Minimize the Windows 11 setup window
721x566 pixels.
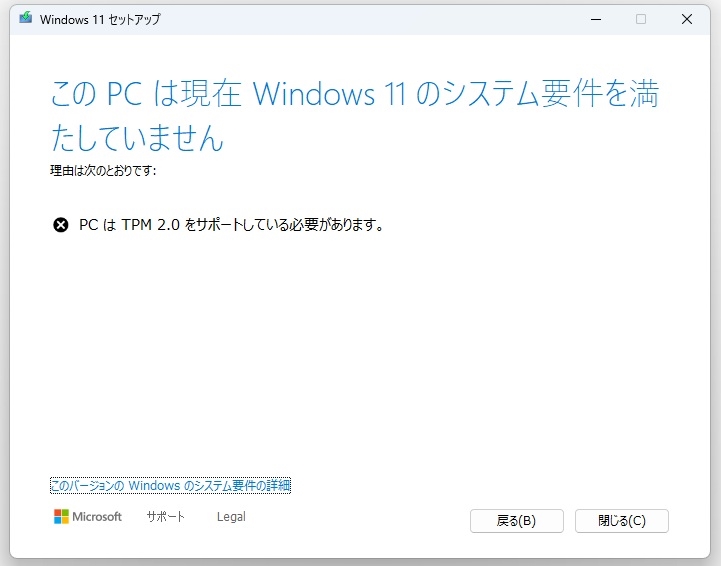[x=596, y=19]
